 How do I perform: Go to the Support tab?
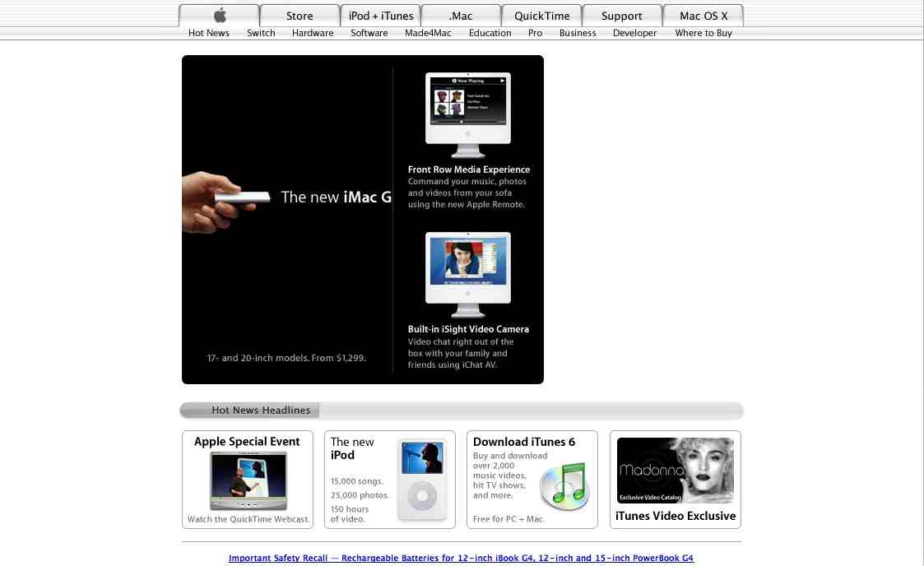(x=622, y=16)
